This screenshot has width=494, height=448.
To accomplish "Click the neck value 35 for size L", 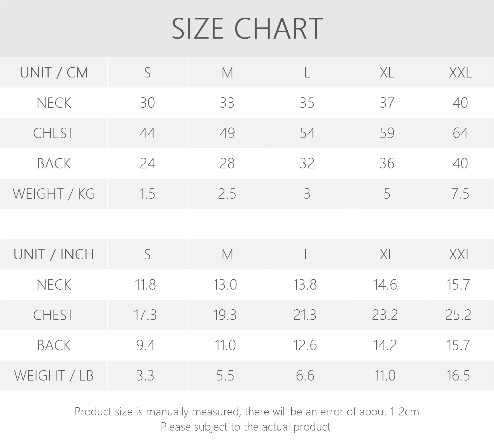I will point(307,103).
